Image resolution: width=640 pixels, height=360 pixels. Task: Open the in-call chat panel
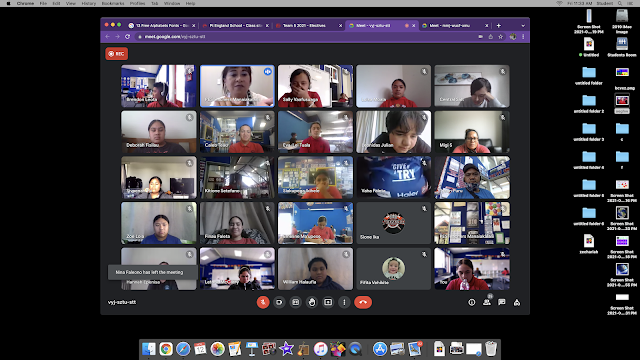502,302
